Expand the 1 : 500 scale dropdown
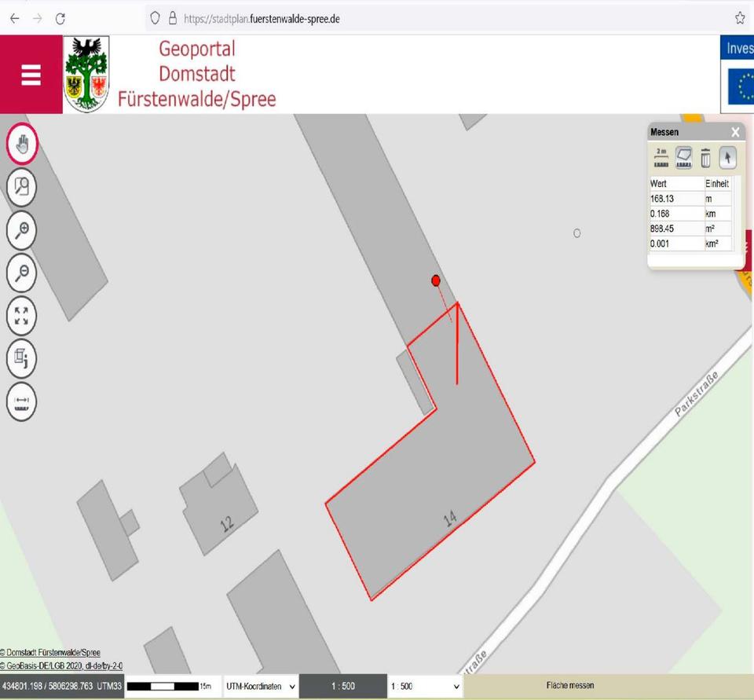 click(426, 686)
